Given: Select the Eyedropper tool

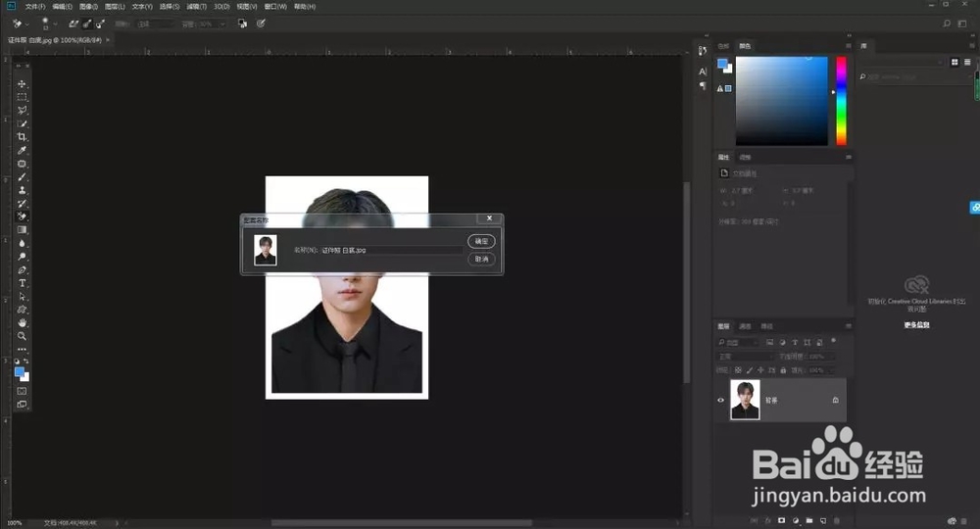Looking at the screenshot, I should (22, 151).
